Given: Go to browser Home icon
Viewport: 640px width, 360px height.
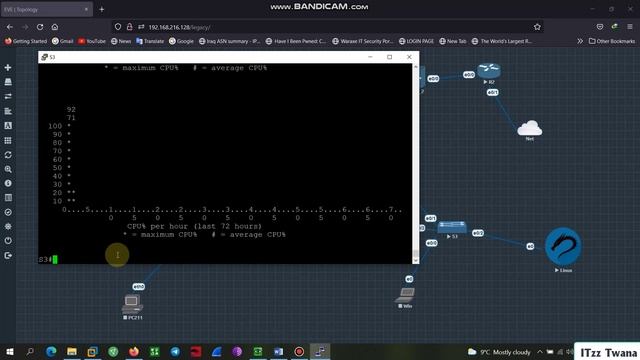Looking at the screenshot, I should (55, 27).
